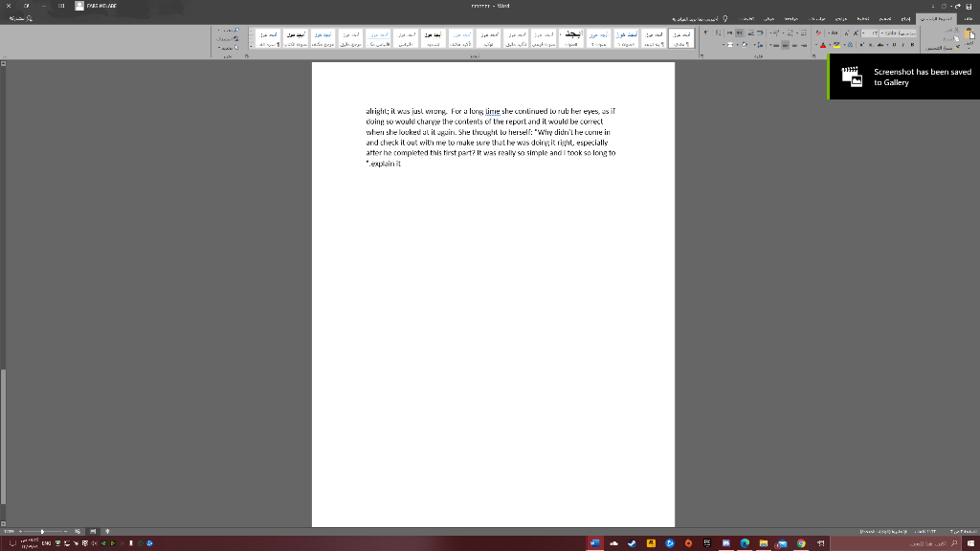Open the font name dropdown

881,33
